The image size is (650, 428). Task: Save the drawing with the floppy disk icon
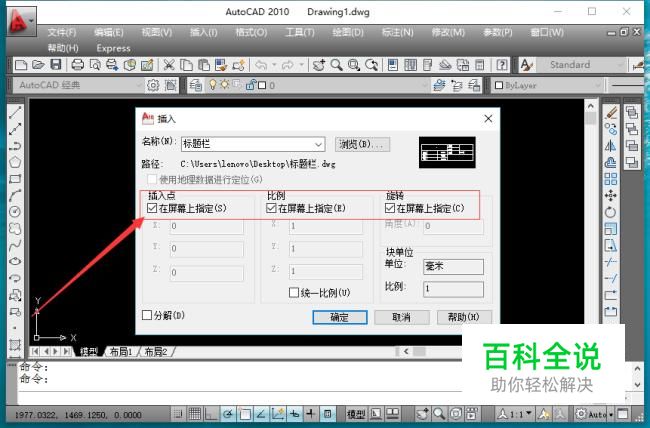(x=56, y=65)
